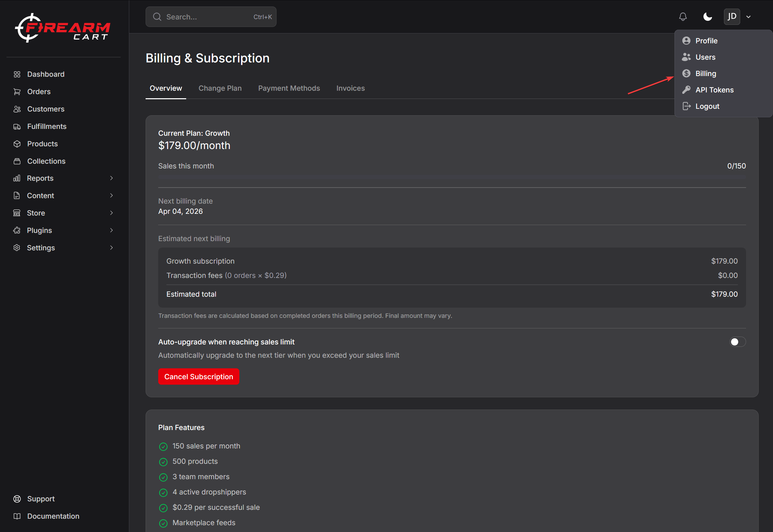Click the Sales this month progress bar
Image resolution: width=773 pixels, height=532 pixels.
point(452,177)
